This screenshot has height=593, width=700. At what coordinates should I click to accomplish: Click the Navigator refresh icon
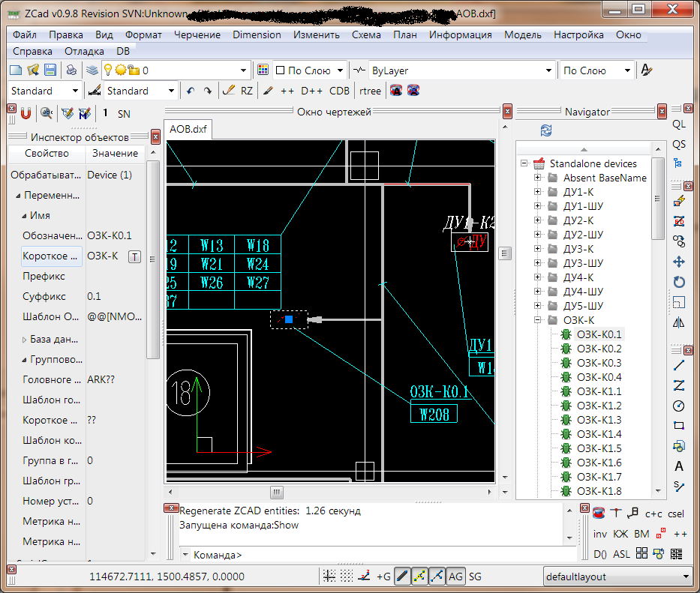(546, 131)
